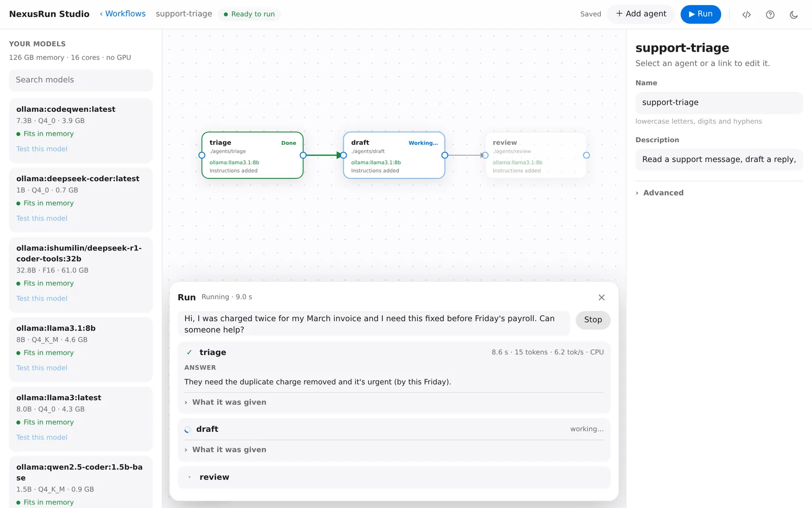Screen dimensions: 812x508
Task: Test the llama3:latest model
Action: (x=42, y=437)
